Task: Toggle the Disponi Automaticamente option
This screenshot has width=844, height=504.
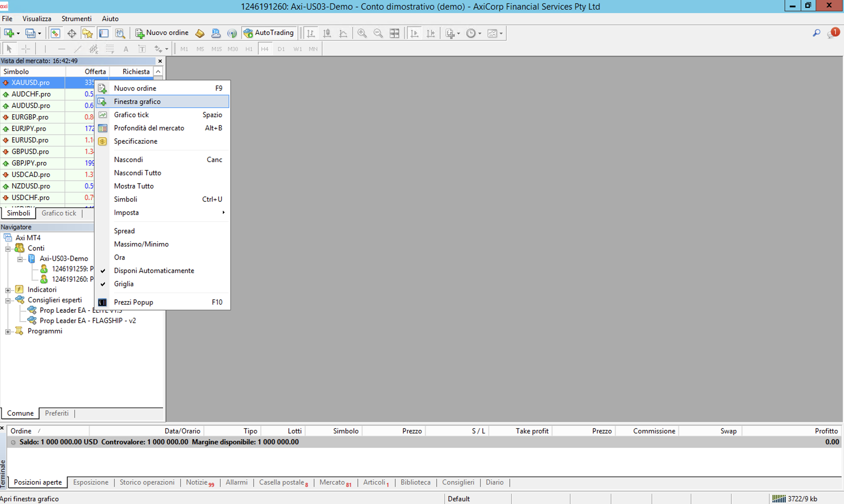Action: (x=154, y=271)
